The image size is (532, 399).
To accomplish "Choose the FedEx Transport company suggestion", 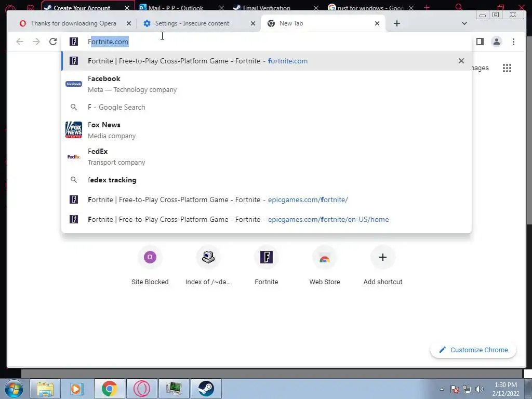I will [x=267, y=156].
